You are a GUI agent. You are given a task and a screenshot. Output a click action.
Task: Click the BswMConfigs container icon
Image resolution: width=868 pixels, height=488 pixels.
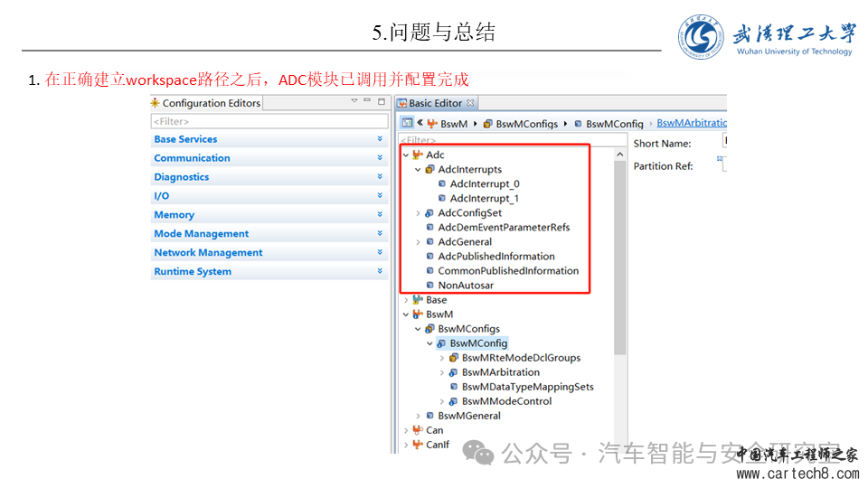pos(429,329)
